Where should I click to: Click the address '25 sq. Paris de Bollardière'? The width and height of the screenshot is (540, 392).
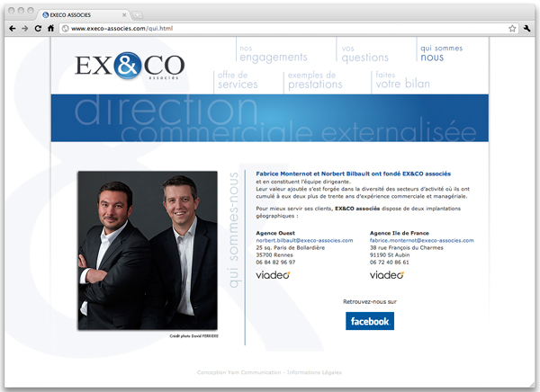291,248
